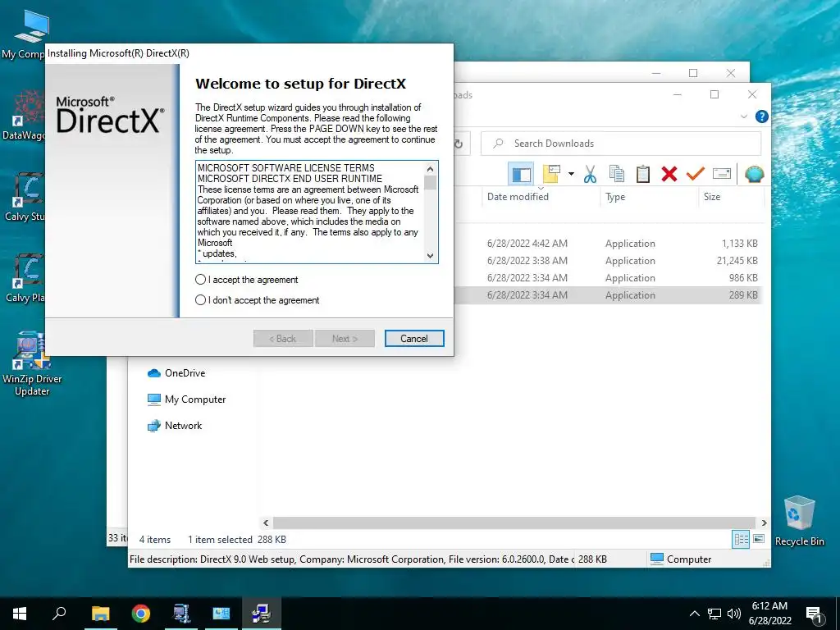
Task: Click the horizontal scrollbar right arrow in Explorer
Action: [764, 523]
